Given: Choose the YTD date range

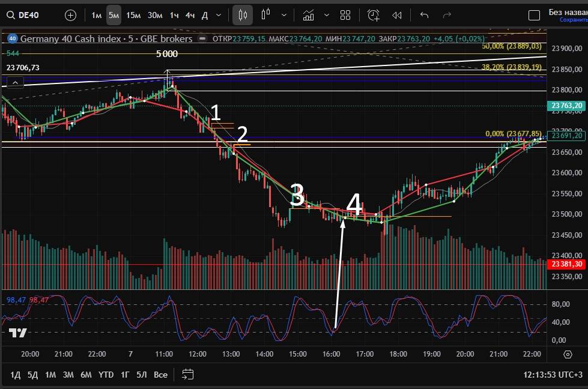Looking at the screenshot, I should pyautogui.click(x=106, y=375).
